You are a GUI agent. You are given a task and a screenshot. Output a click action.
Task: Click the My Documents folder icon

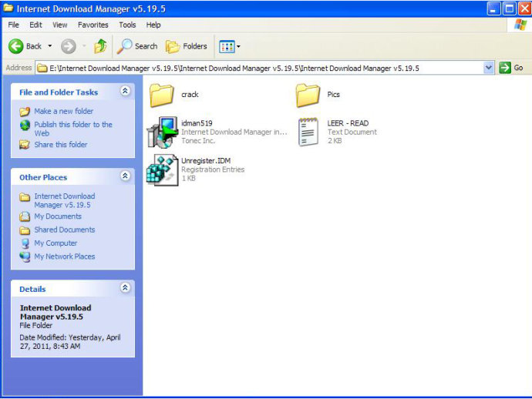coord(25,216)
